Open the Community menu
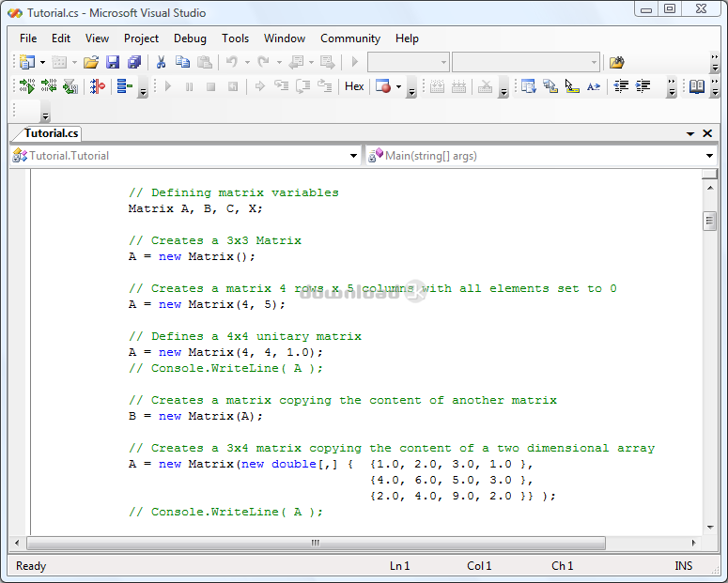Screen dimensions: 728x583 click(x=349, y=38)
